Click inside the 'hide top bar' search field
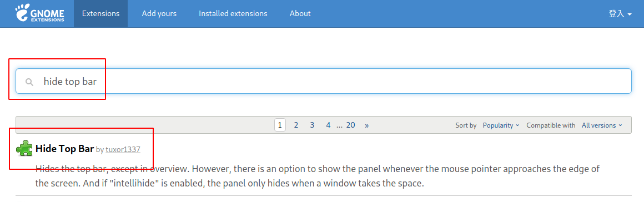Image resolution: width=644 pixels, height=202 pixels. (x=323, y=81)
